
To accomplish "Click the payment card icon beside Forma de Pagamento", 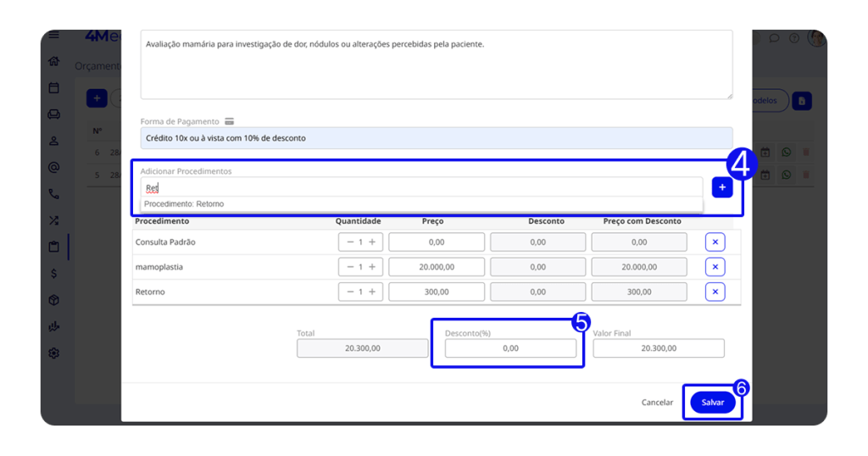I will [230, 121].
